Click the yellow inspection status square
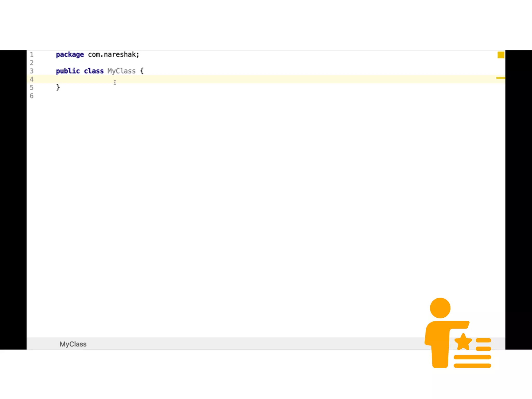 [x=501, y=55]
